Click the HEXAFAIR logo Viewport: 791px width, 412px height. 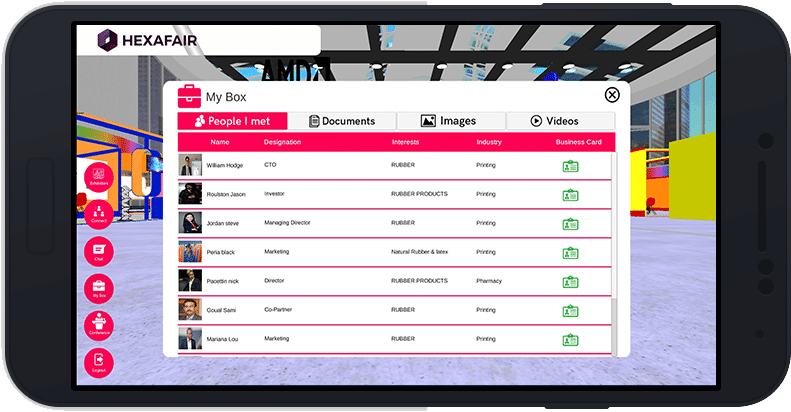click(147, 40)
